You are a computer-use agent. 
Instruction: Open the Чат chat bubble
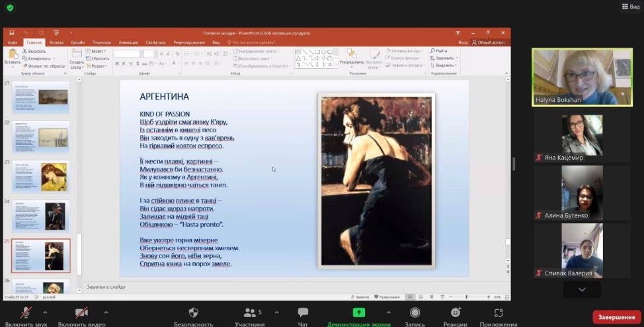303,312
